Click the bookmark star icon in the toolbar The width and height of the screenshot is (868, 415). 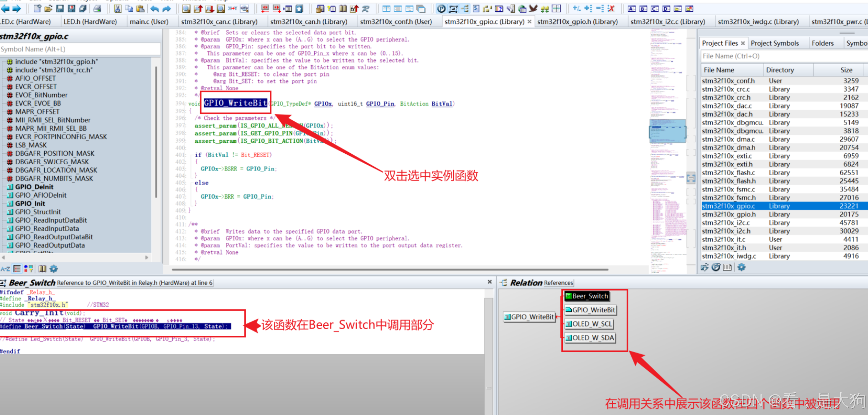(299, 8)
